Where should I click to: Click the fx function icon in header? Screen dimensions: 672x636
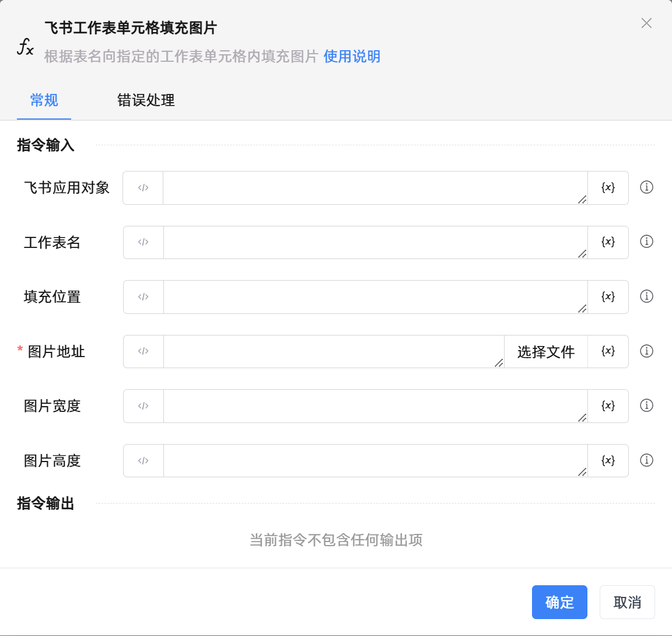point(25,46)
